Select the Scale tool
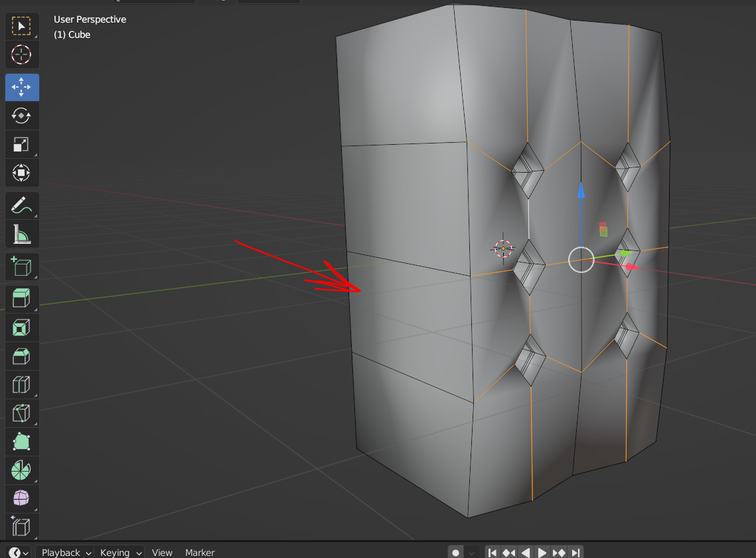 click(22, 144)
